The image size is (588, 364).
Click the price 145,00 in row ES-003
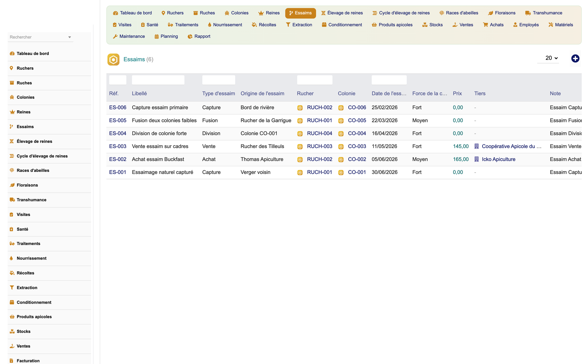point(461,146)
